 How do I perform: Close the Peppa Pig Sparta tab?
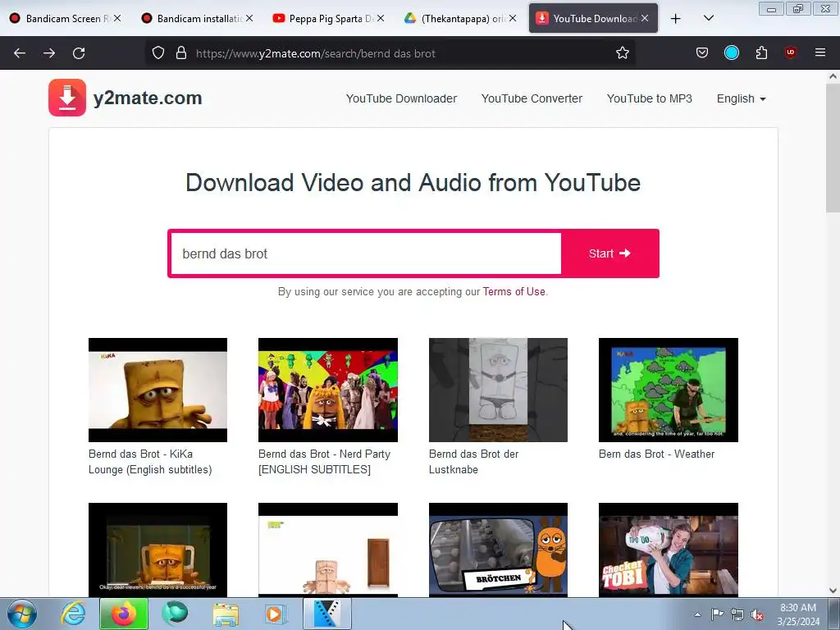(x=381, y=18)
